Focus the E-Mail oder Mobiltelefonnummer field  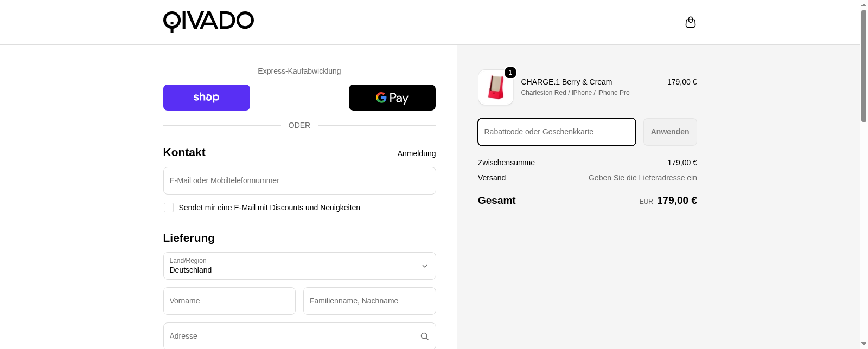click(299, 180)
